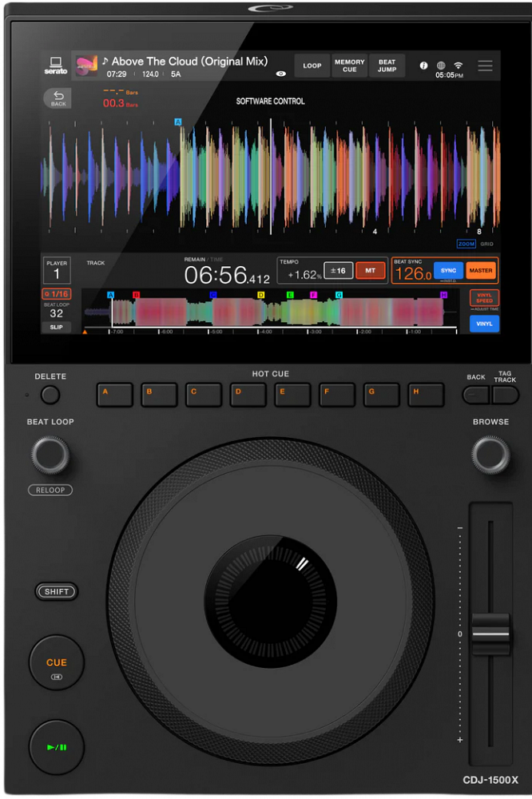
Task: Touch the jog wheel center display
Action: (271, 602)
